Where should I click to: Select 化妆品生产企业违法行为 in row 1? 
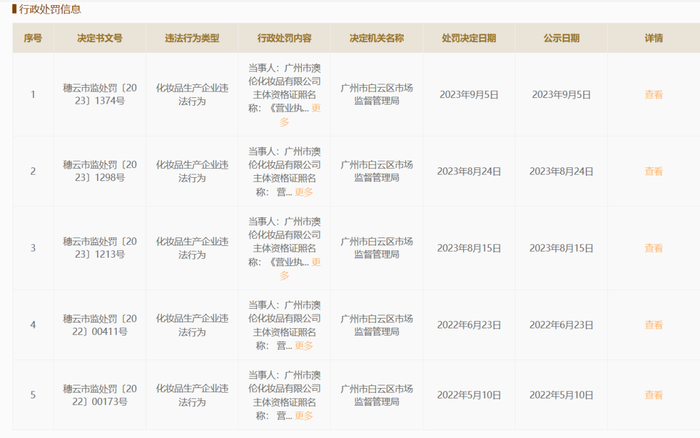192,95
